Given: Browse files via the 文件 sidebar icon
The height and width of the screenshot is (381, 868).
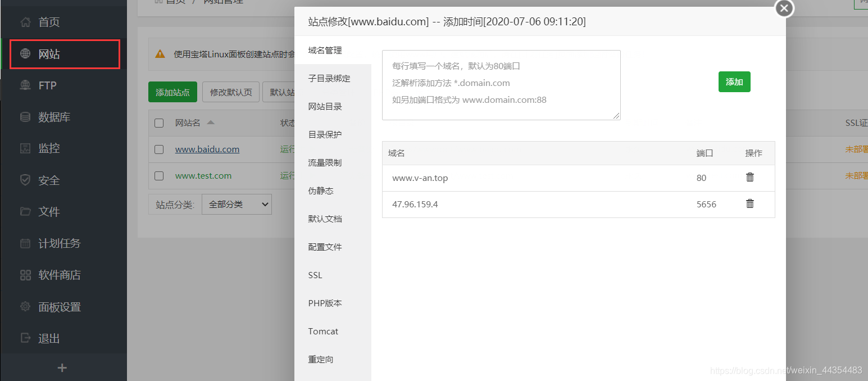Looking at the screenshot, I should (x=48, y=211).
